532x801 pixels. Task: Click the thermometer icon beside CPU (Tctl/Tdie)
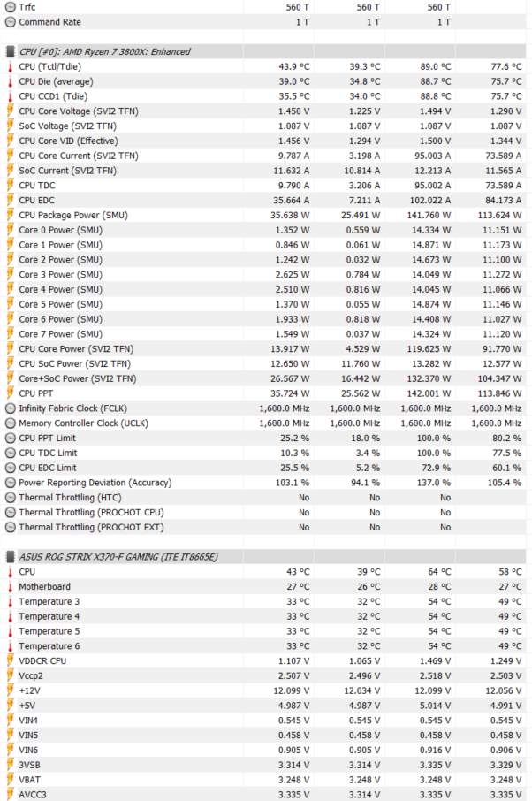(x=10, y=67)
